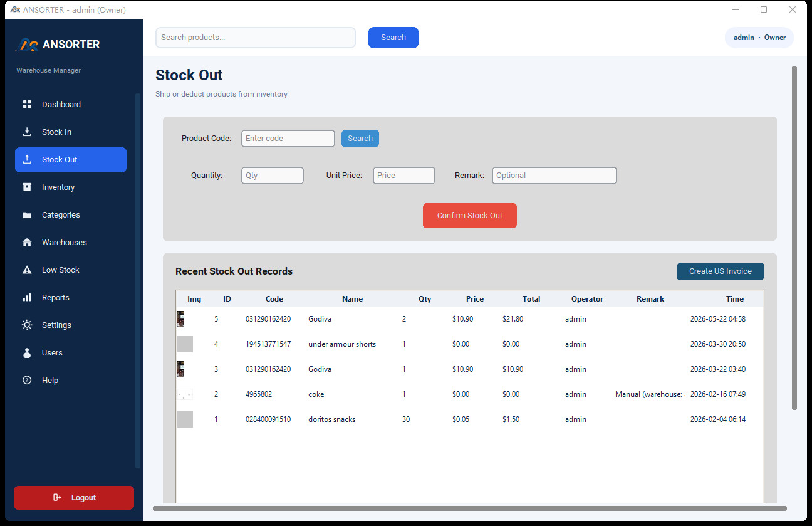Select the 'doritos snacks' name cell
The height and width of the screenshot is (526, 812).
[332, 419]
